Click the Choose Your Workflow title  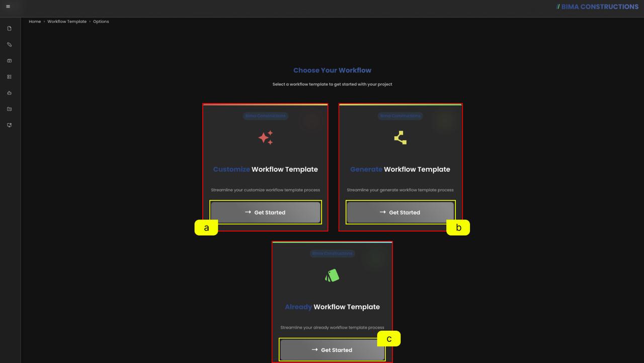coord(332,70)
